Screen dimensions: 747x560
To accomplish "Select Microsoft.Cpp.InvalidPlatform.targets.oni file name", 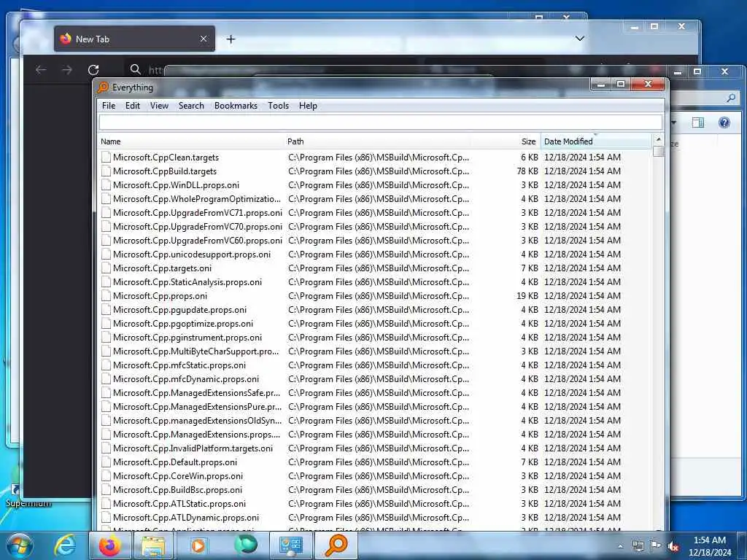I will pyautogui.click(x=193, y=448).
